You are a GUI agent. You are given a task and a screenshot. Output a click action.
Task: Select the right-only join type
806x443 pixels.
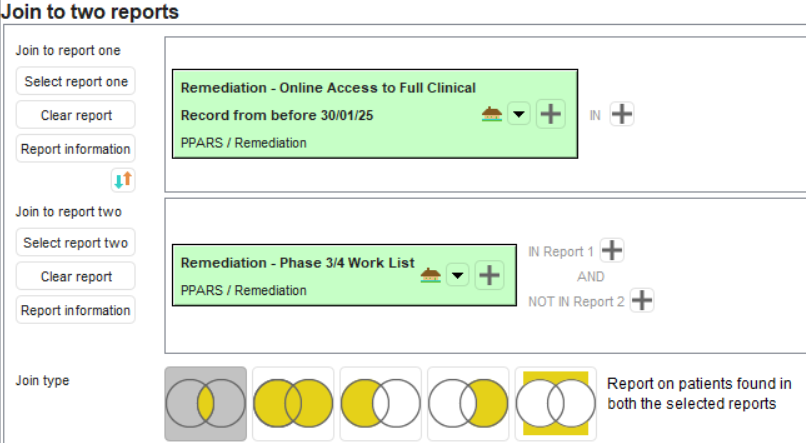point(467,404)
